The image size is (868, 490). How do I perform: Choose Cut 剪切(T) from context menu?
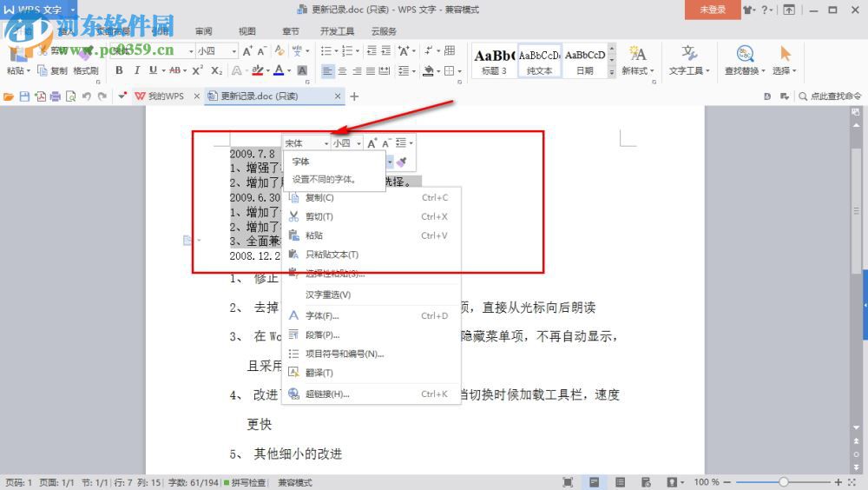[372, 216]
